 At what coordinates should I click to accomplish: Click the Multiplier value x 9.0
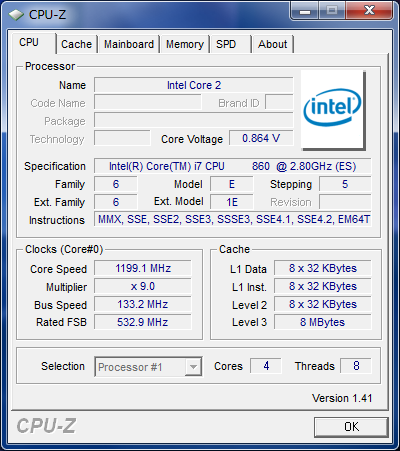coord(143,287)
